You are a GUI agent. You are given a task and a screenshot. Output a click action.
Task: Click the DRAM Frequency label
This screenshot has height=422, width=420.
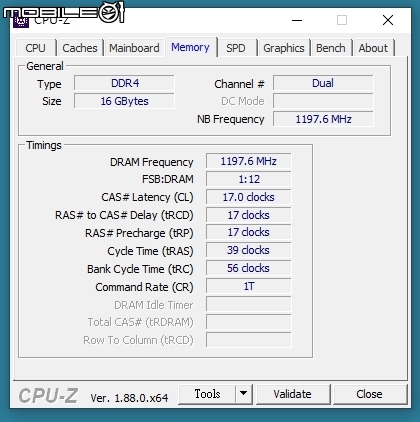click(x=152, y=162)
